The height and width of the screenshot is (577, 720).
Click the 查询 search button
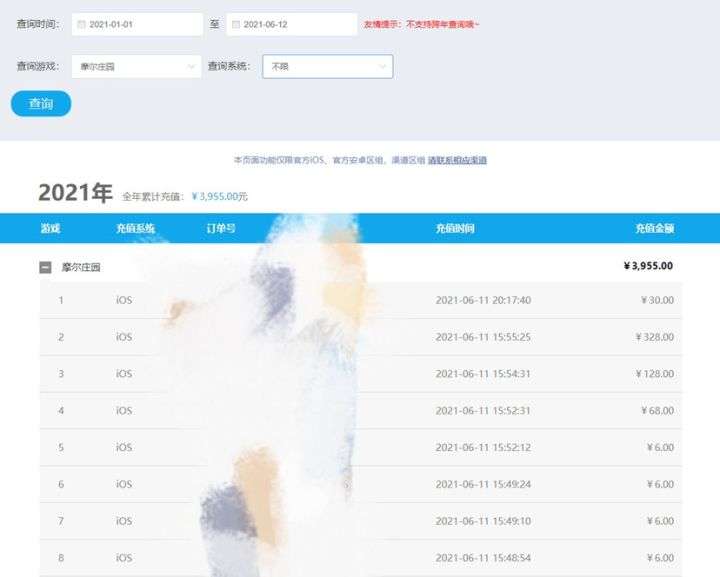pyautogui.click(x=41, y=104)
